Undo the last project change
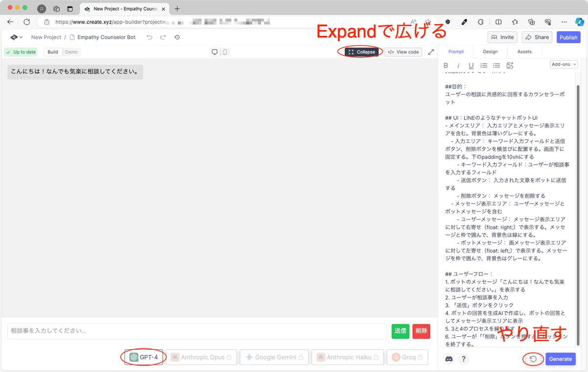Viewport: 588px width, 372px height. point(150,37)
